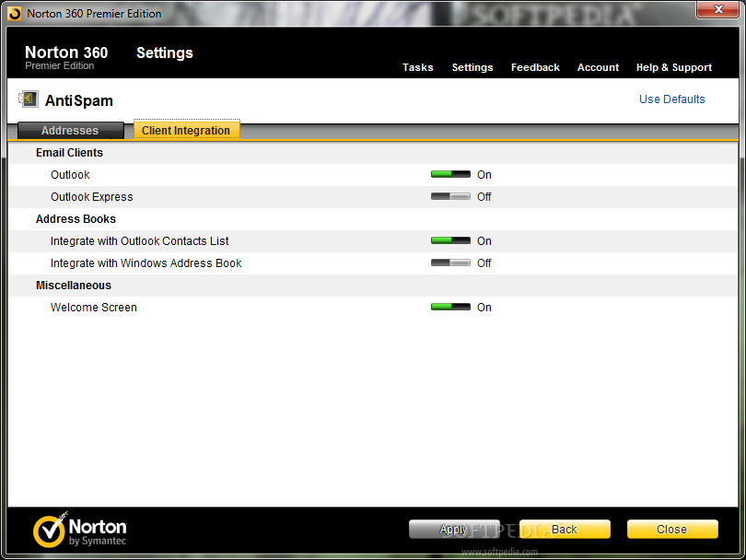Click the Outlook Express label

point(92,197)
